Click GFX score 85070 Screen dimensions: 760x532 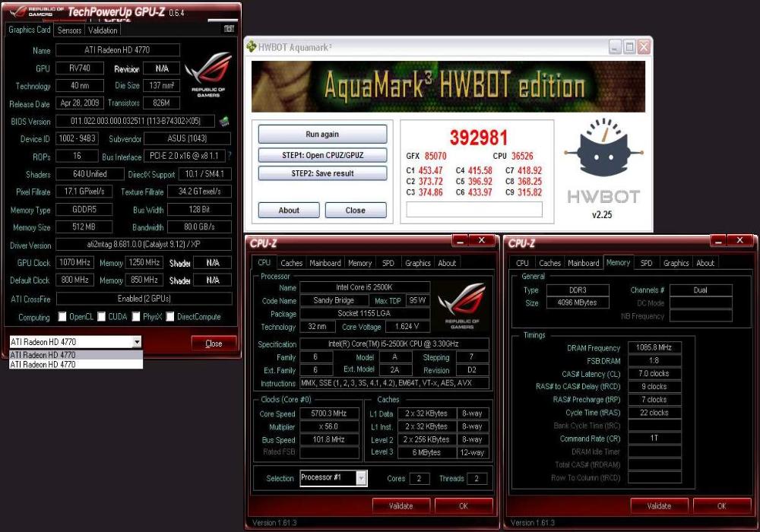[x=435, y=156]
